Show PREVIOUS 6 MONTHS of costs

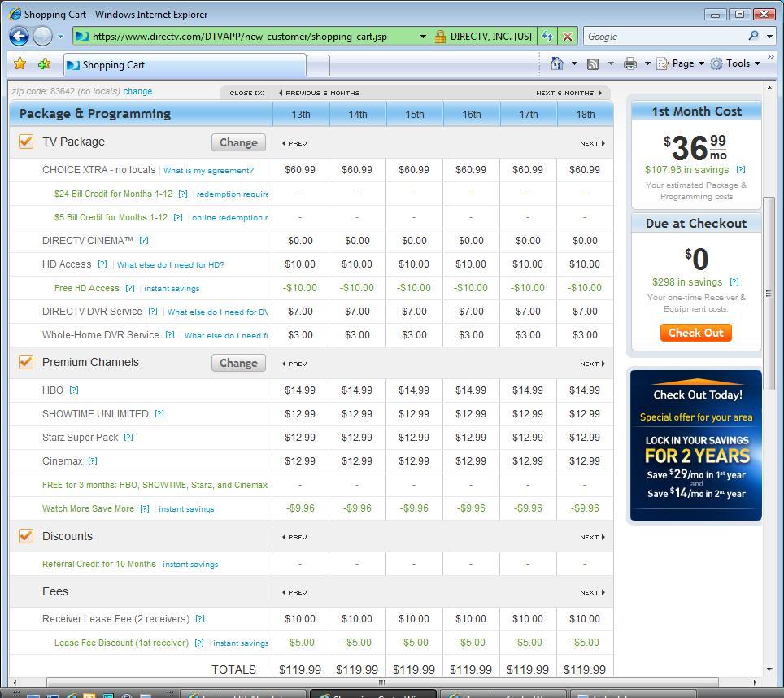click(319, 93)
